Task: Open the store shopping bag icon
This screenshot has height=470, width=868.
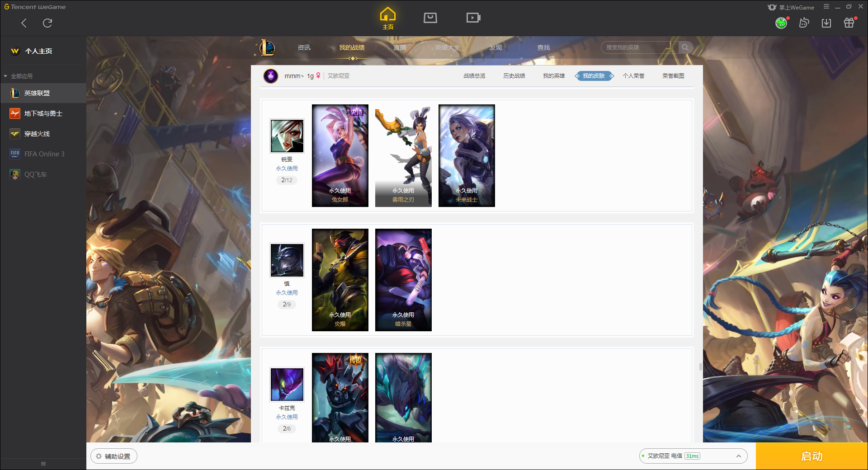Action: tap(430, 18)
